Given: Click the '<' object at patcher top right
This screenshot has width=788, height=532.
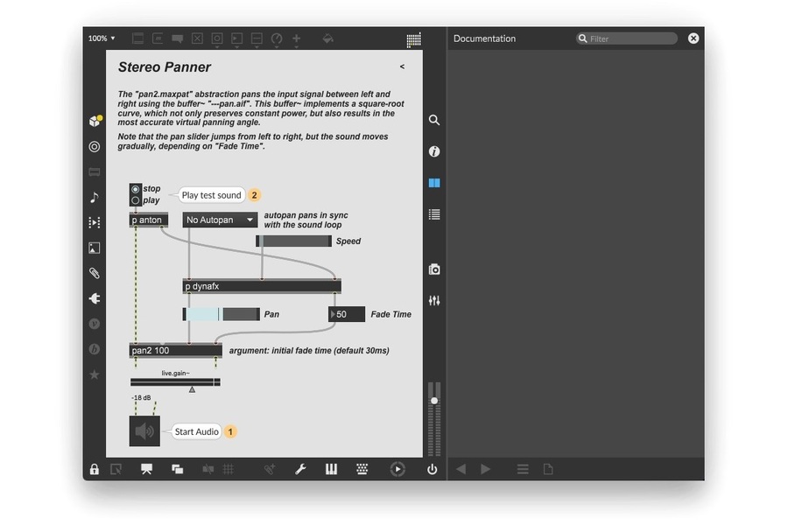Looking at the screenshot, I should click(402, 66).
